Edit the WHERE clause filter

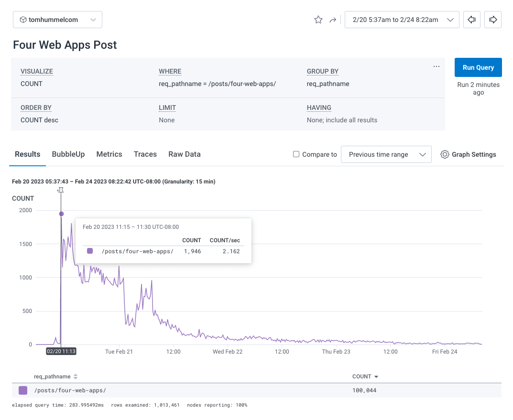click(x=218, y=84)
